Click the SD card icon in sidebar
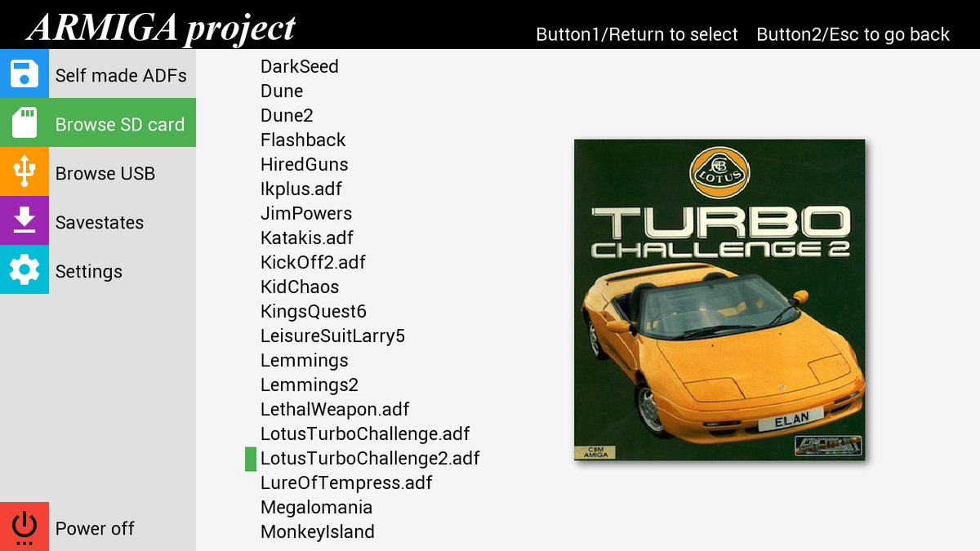980x551 pixels. tap(24, 122)
